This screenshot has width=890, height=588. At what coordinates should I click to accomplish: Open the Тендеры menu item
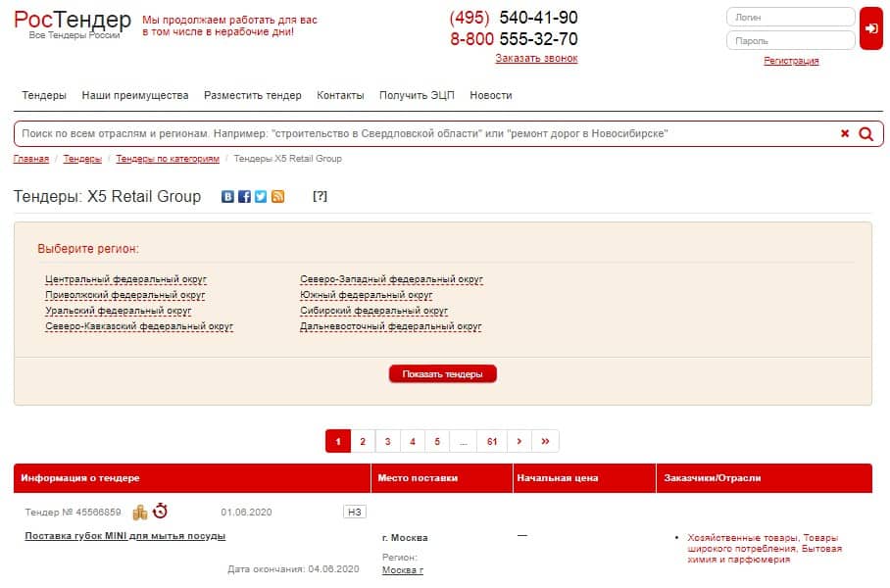[44, 95]
